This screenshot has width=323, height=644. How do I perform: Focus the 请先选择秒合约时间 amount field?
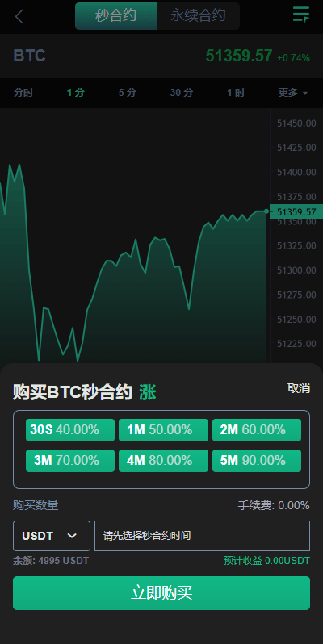tap(202, 536)
